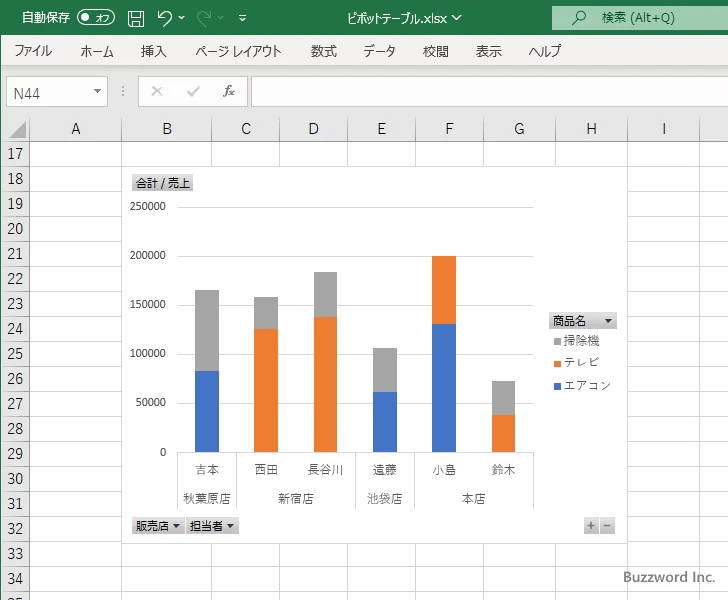Select column B header
Viewport: 728px width, 600px height.
click(x=167, y=129)
